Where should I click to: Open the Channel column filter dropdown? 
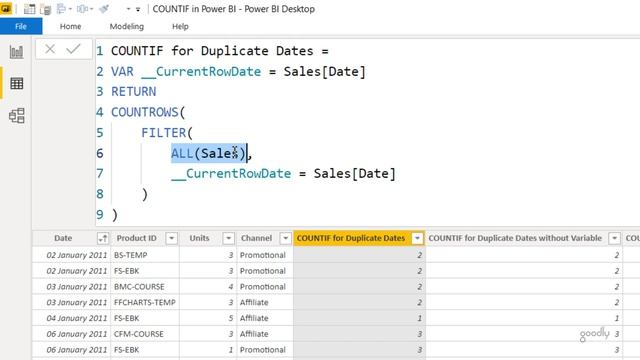tap(285, 238)
